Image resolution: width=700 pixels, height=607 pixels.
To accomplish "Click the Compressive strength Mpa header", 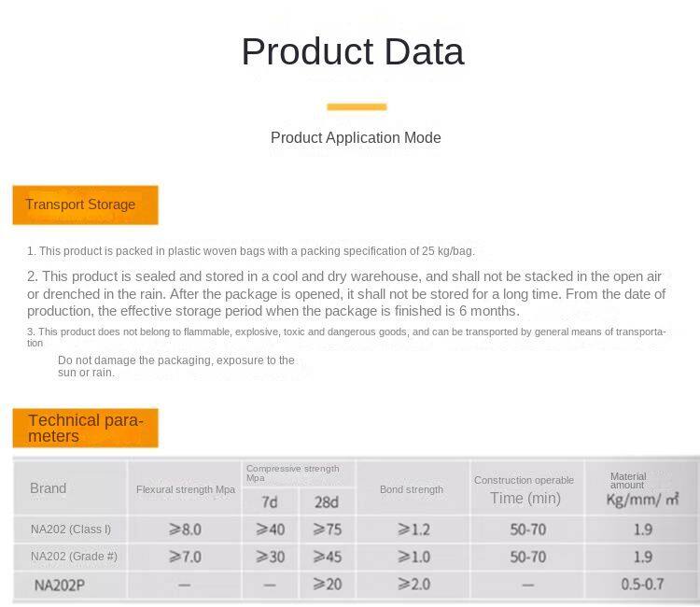I will pyautogui.click(x=293, y=473).
